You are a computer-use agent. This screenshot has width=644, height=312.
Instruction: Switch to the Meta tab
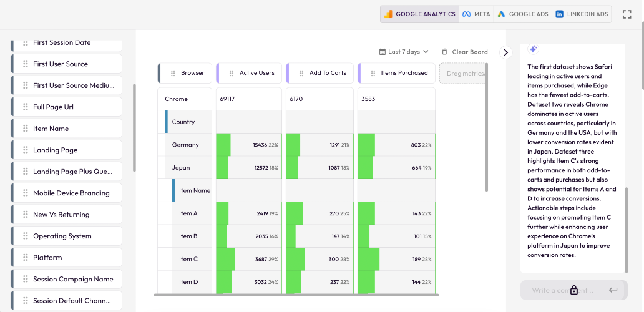[476, 14]
